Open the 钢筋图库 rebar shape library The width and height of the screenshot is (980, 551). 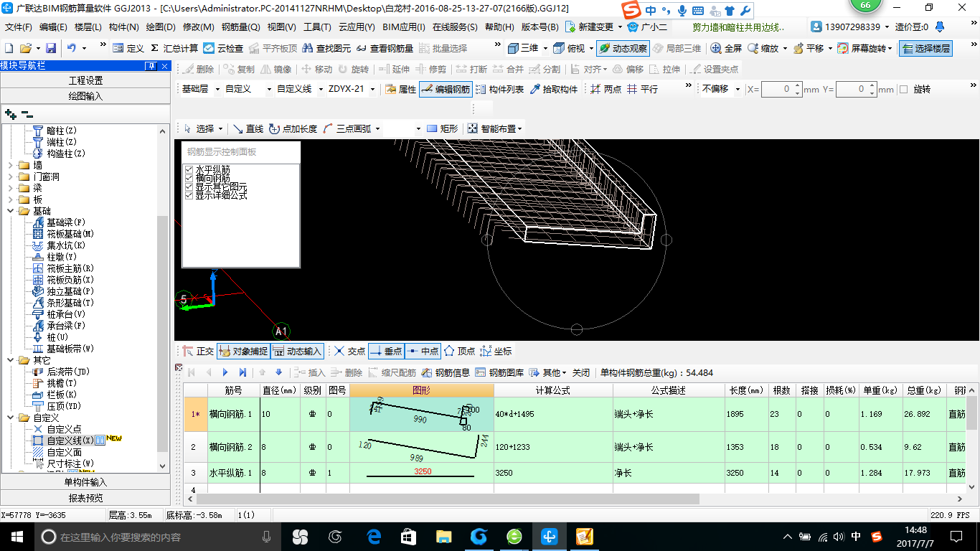pos(499,372)
